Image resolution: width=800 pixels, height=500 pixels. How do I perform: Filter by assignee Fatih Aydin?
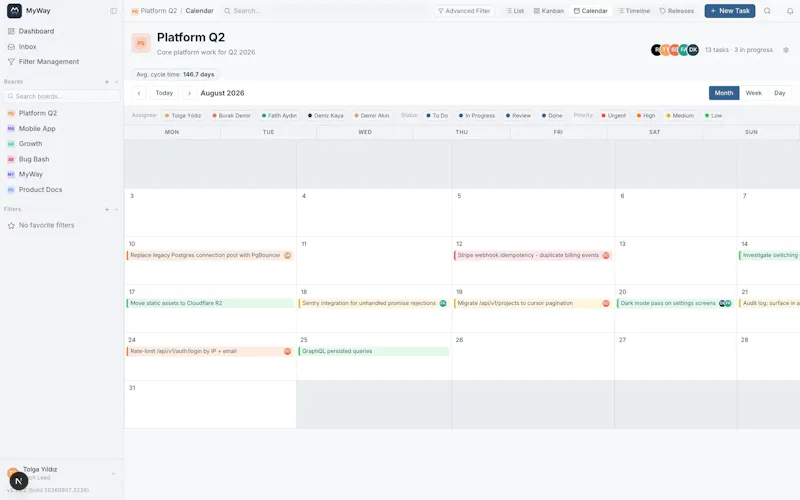pyautogui.click(x=279, y=116)
